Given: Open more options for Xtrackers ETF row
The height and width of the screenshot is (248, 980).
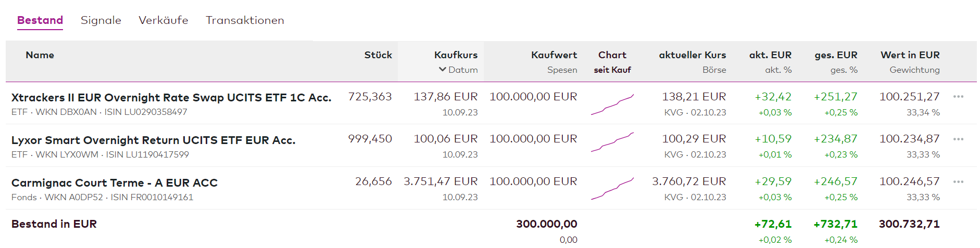Looking at the screenshot, I should point(958,97).
